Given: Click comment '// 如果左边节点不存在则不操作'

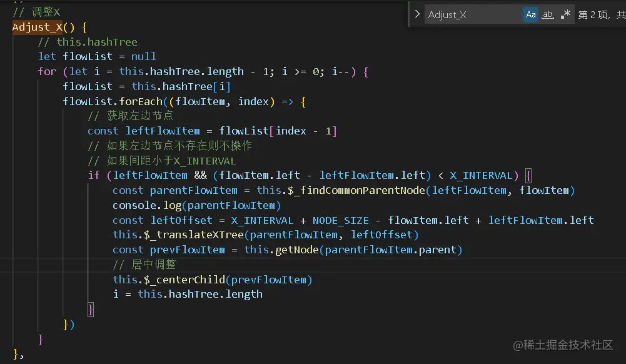Looking at the screenshot, I should click(x=169, y=146).
